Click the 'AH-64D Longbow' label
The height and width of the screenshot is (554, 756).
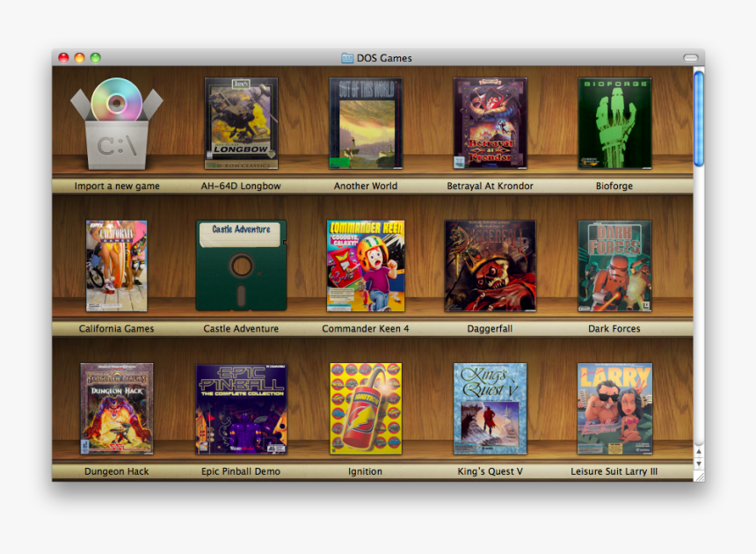pos(241,186)
